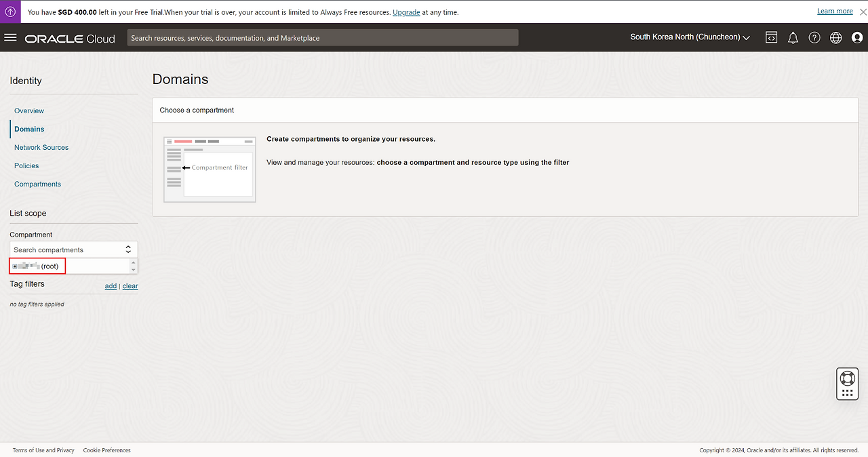Viewport: 868px width, 457px height.
Task: Expand the root compartment tree node
Action: point(15,266)
